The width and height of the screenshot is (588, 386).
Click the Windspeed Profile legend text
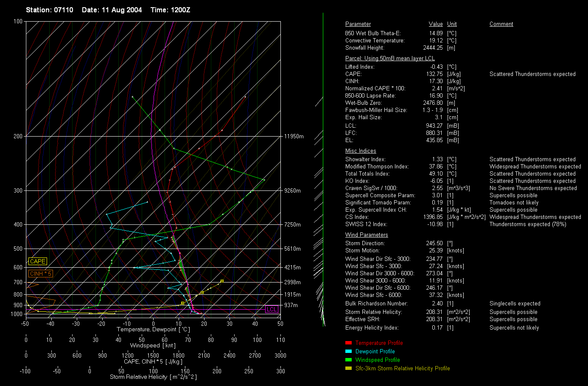coord(378,360)
